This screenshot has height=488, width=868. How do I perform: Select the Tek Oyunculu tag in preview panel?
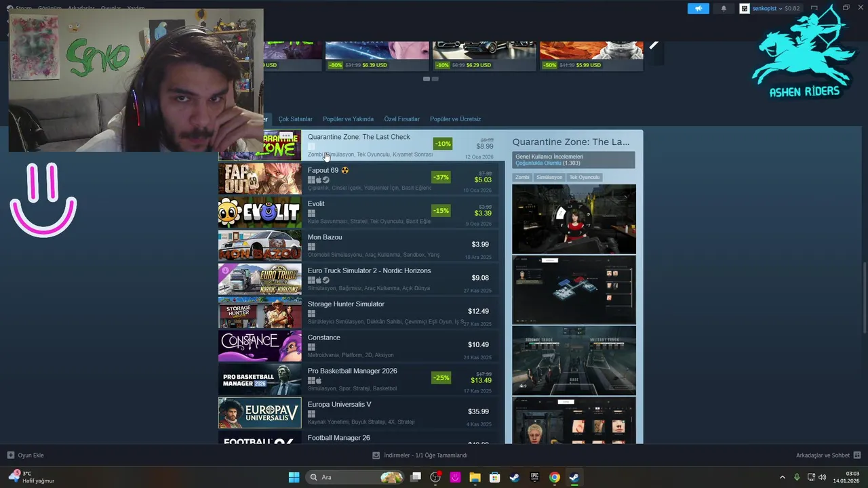coord(585,178)
